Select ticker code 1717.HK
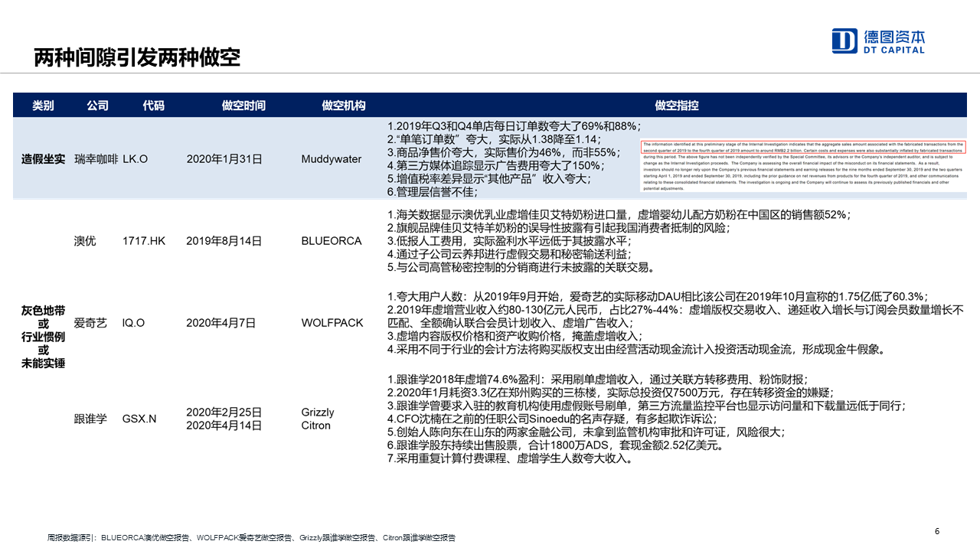The height and width of the screenshot is (551, 980). 144,240
